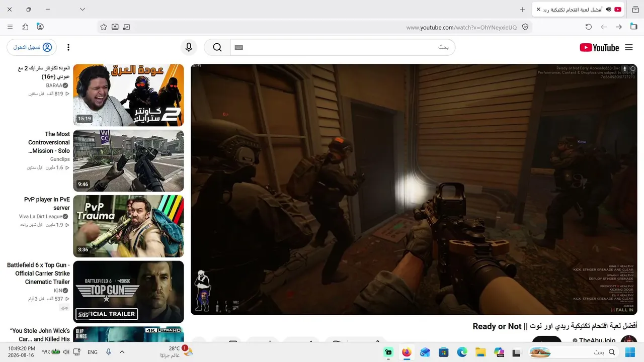
Task: Click the youtube.com address bar URL
Action: tap(461, 27)
